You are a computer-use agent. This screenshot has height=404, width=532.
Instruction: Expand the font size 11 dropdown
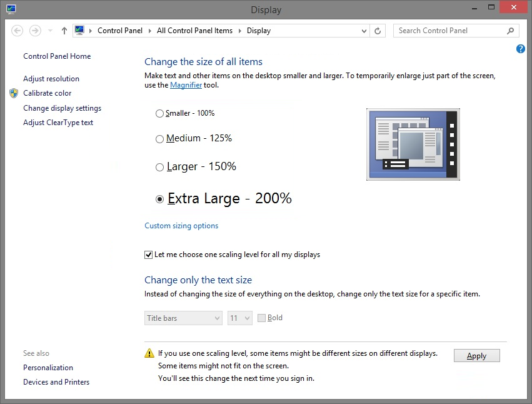240,318
